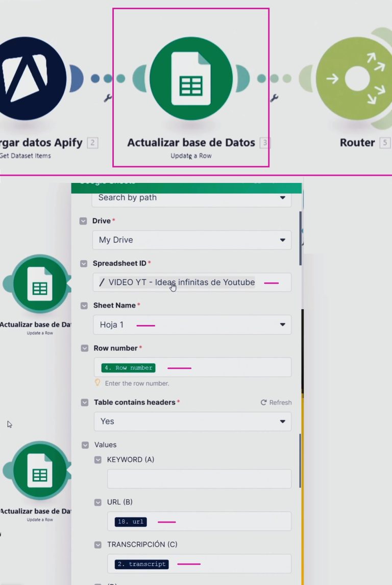Toggle the Drive field checkbox
Screen dimensions: 392x585
(84, 221)
